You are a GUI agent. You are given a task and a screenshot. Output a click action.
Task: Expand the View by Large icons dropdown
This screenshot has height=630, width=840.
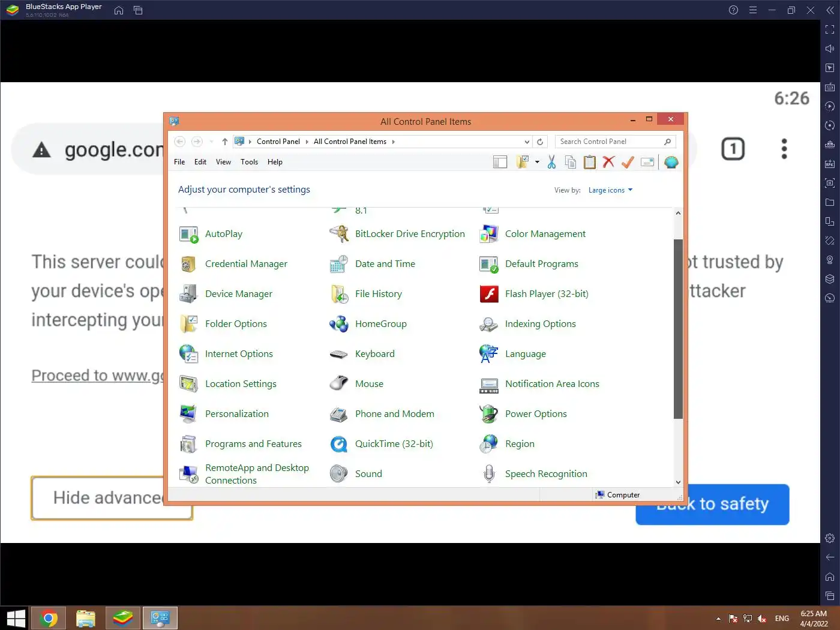click(x=610, y=190)
